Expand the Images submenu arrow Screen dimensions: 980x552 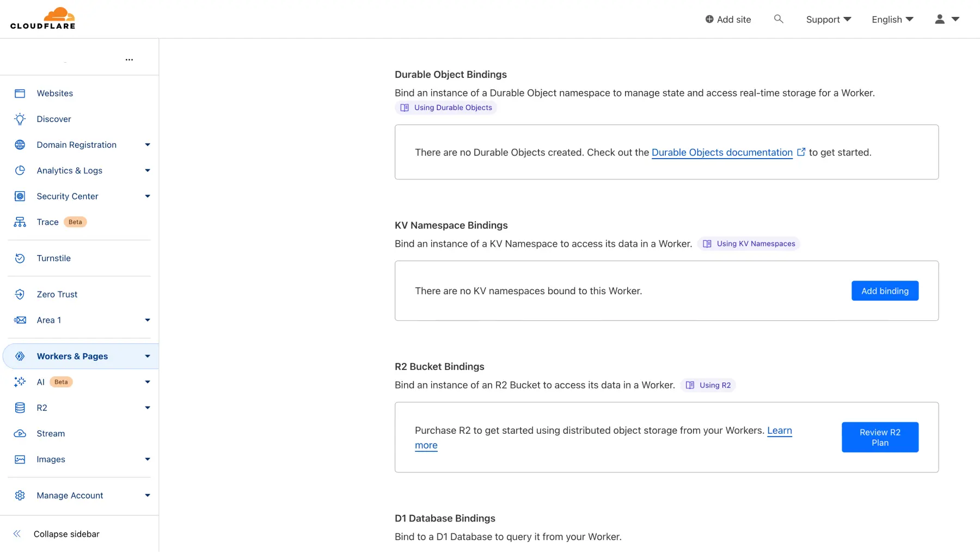[x=148, y=459]
